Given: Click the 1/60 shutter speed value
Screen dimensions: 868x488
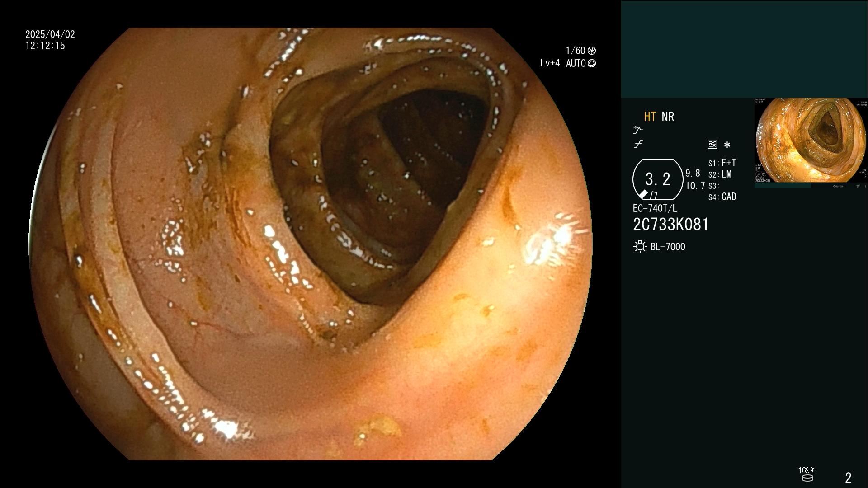Looking at the screenshot, I should click(576, 51).
